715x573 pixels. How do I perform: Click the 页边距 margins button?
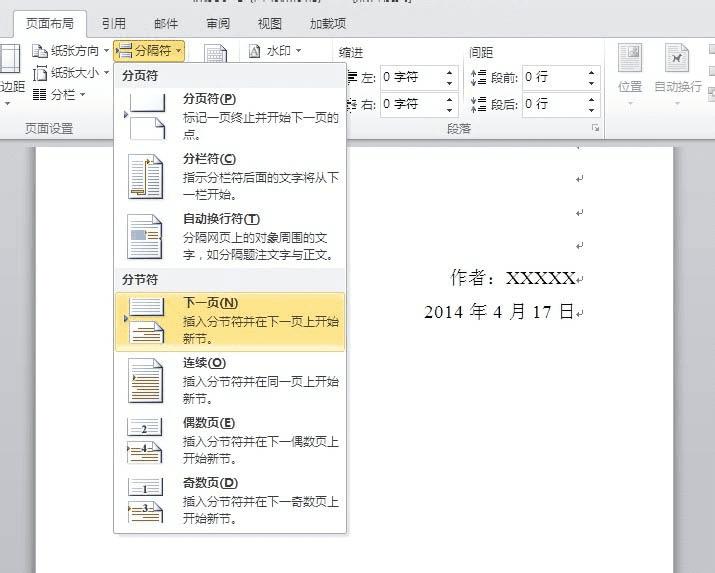point(10,74)
